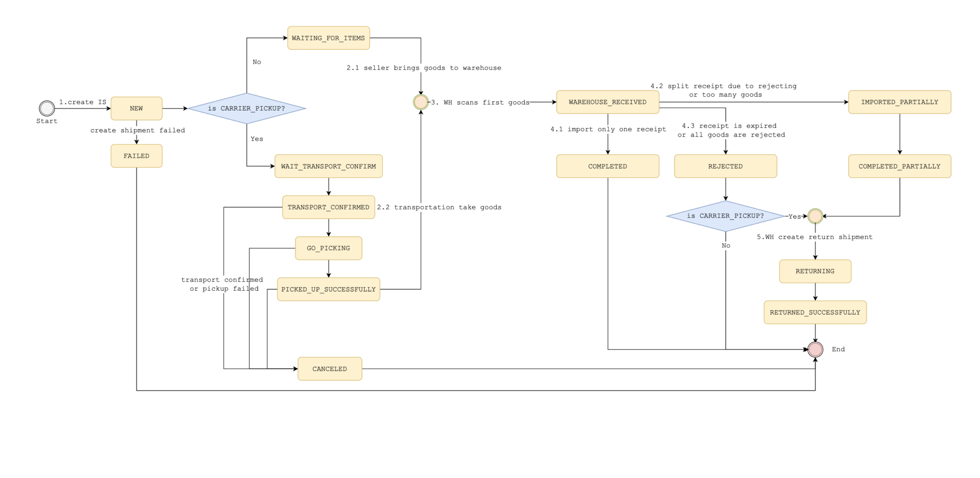Viewport: 980px width, 478px height.
Task: Click the TRANSPORT_CONFIRMED node
Action: point(328,207)
